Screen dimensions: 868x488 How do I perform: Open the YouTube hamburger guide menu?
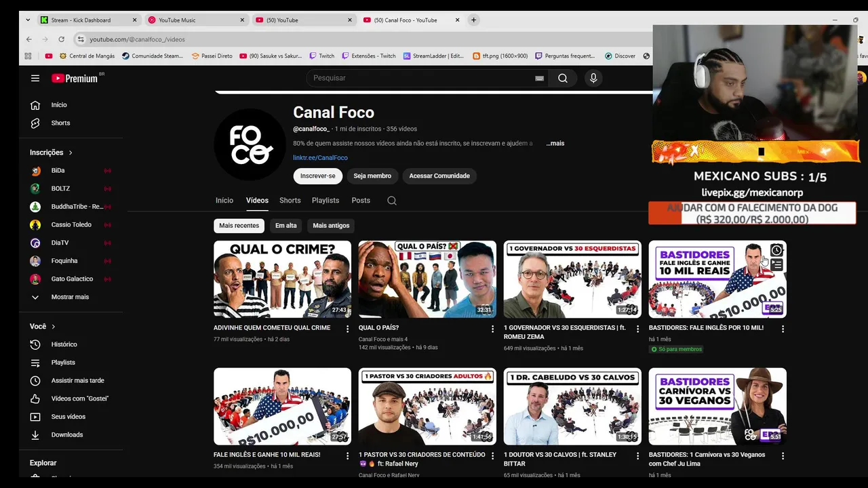[35, 78]
